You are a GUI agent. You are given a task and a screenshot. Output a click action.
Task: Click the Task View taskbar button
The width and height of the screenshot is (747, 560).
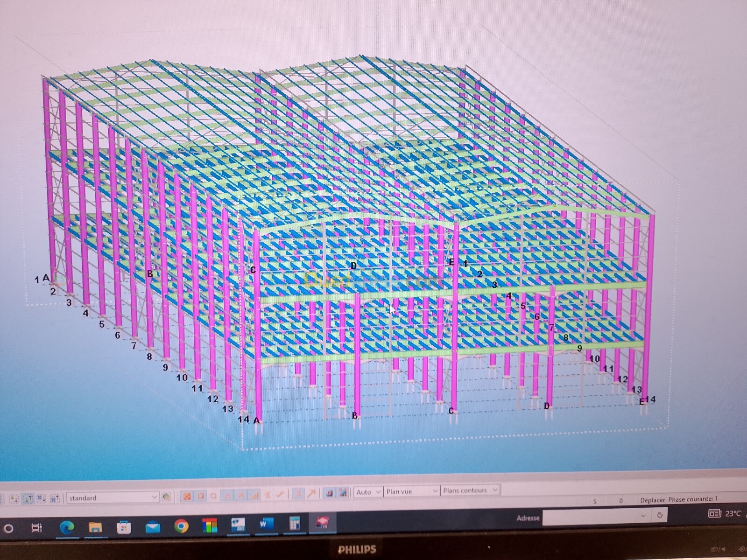click(36, 528)
